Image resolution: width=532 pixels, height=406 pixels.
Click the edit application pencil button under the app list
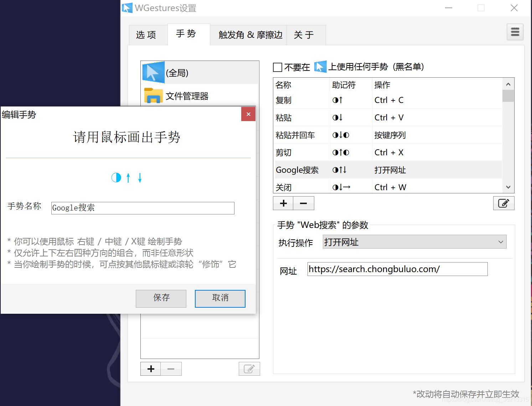(249, 369)
